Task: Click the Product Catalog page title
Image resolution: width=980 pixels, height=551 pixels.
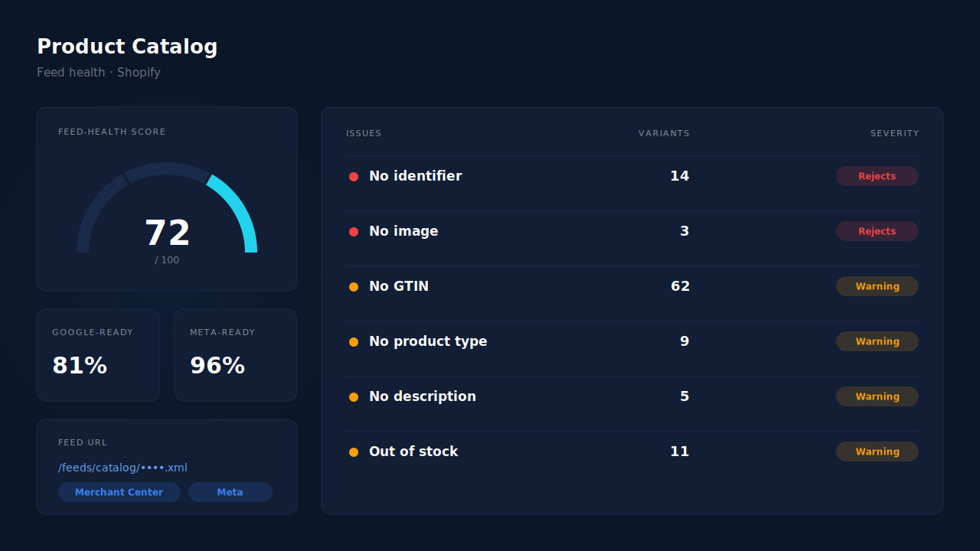Action: (127, 47)
